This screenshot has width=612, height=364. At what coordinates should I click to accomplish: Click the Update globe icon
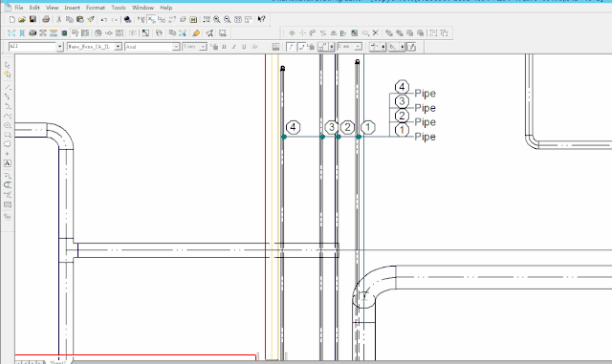(x=127, y=19)
